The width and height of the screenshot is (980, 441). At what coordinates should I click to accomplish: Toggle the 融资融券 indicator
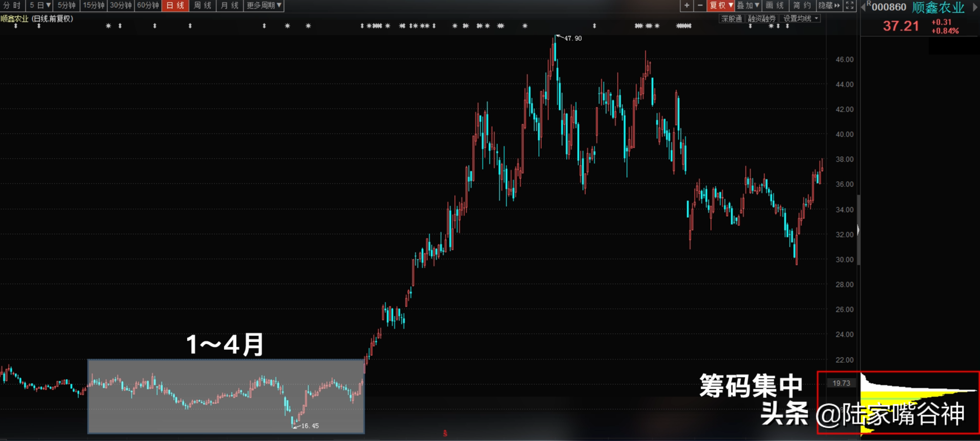762,18
